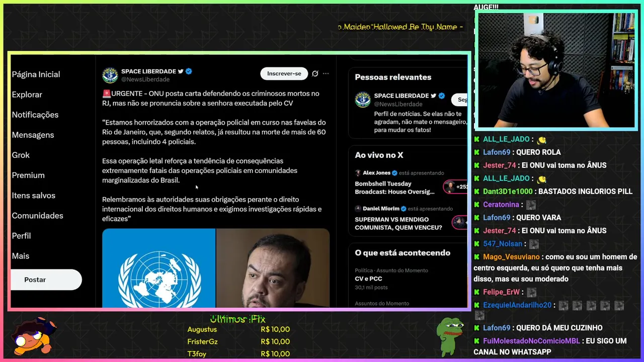Click chat username Dant3D1e1000
The image size is (644, 362).
[508, 192]
